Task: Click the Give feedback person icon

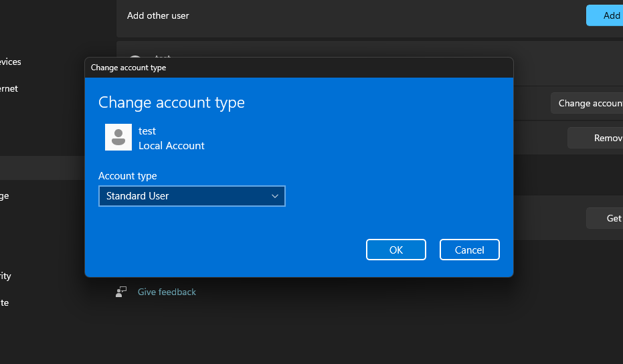Action: (x=121, y=292)
